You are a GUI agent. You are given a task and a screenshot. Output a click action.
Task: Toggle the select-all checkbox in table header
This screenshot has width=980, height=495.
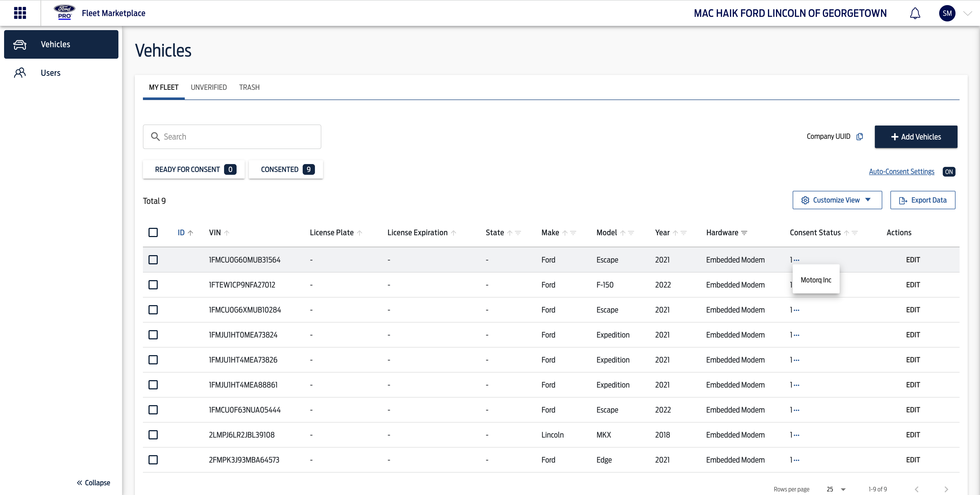(x=153, y=232)
